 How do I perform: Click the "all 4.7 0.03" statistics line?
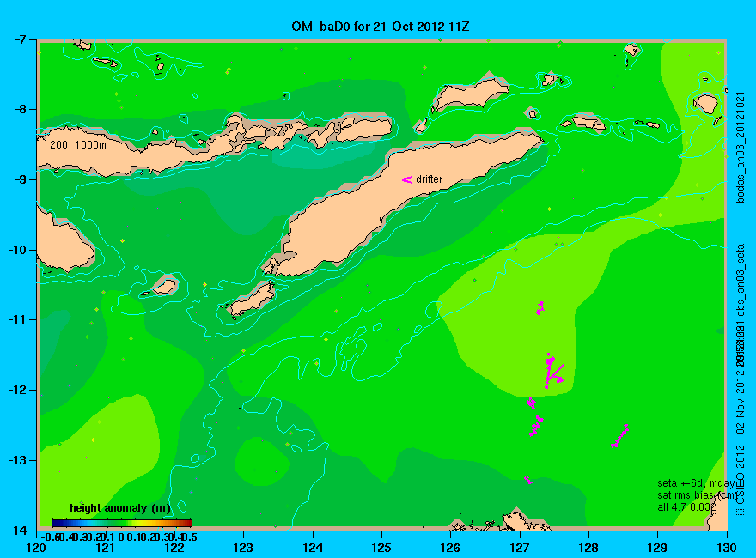point(685,507)
